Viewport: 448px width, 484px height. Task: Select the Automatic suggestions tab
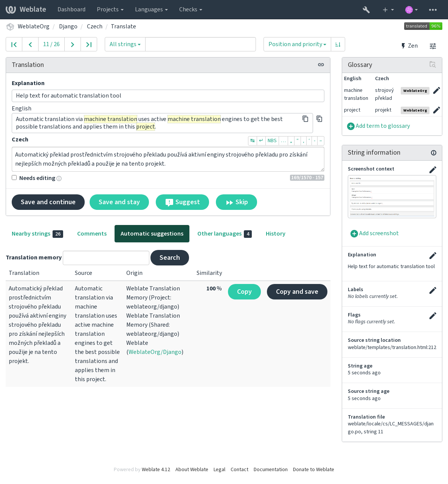(152, 234)
